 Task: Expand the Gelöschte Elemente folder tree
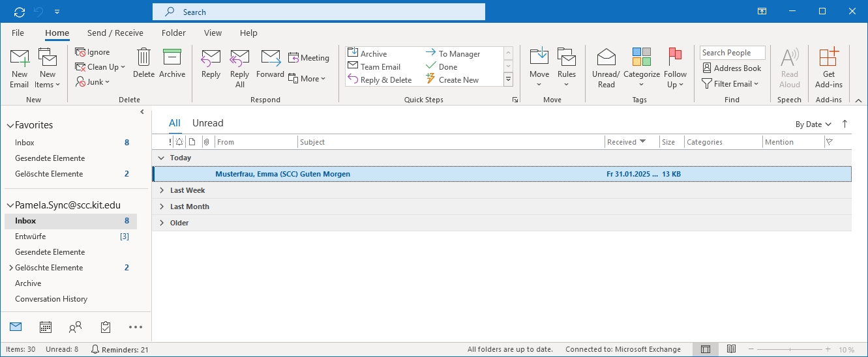pos(10,268)
